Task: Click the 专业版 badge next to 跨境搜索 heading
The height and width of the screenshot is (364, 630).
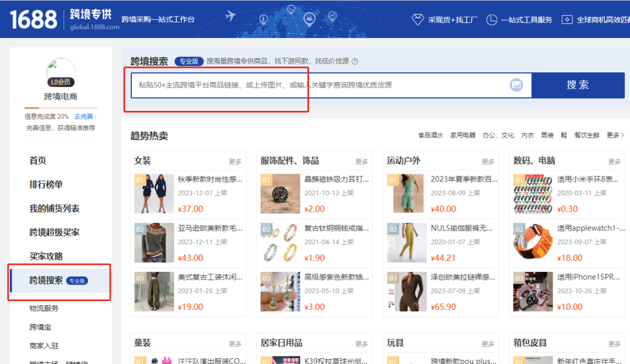Action: pos(188,61)
